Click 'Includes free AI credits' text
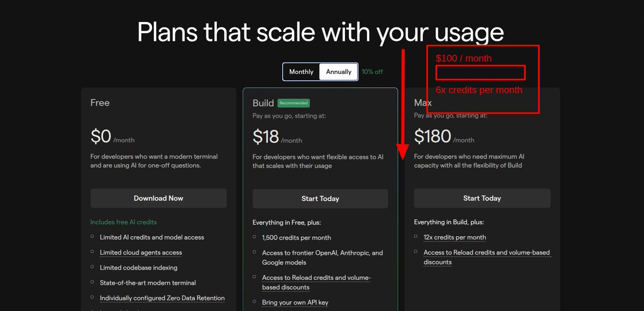 (x=123, y=222)
